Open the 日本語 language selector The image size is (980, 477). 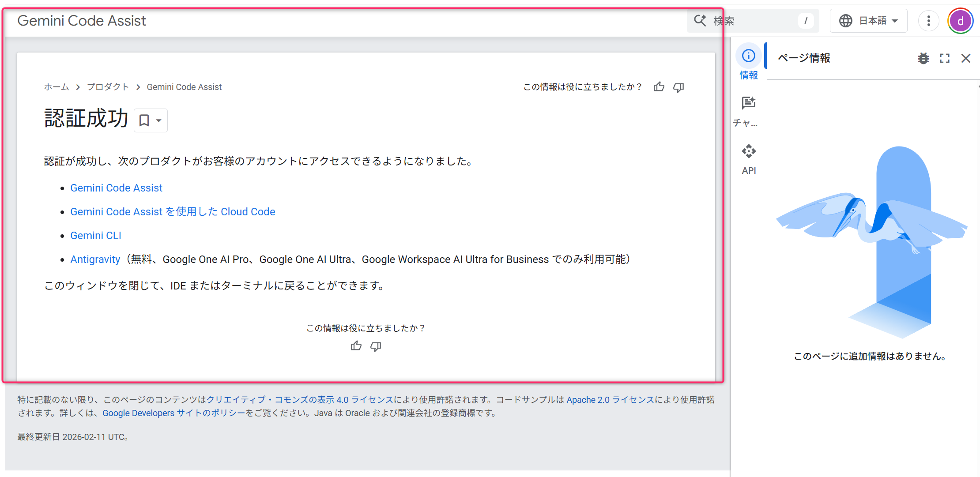868,21
